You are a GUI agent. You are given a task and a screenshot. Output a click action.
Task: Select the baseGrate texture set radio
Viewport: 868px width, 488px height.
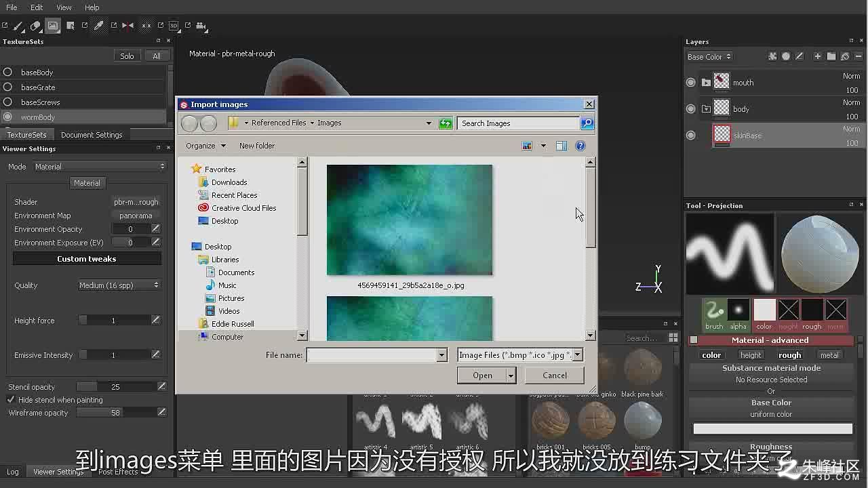[x=7, y=87]
